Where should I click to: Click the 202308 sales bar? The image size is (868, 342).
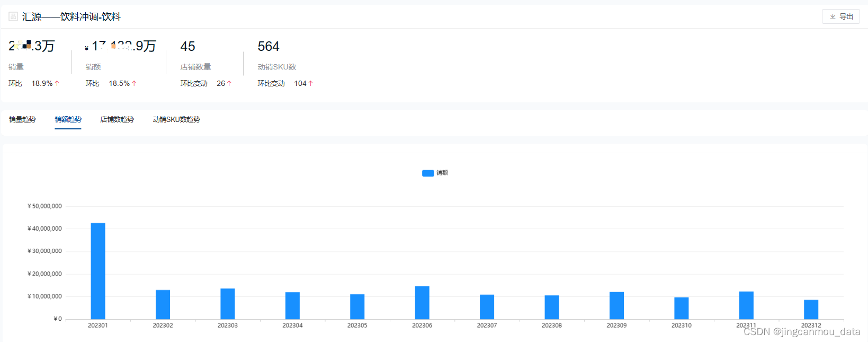pyautogui.click(x=552, y=307)
